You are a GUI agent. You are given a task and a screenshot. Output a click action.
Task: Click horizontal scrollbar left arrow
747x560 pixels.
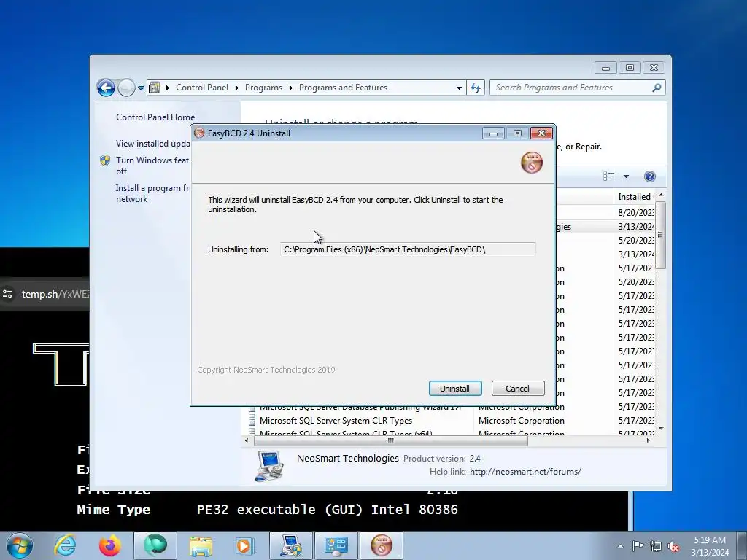pyautogui.click(x=247, y=441)
